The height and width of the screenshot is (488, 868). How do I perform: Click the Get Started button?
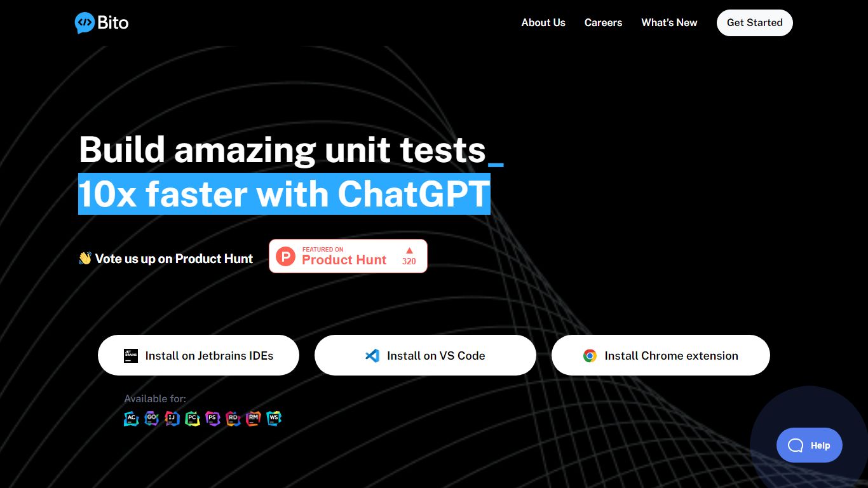tap(754, 22)
